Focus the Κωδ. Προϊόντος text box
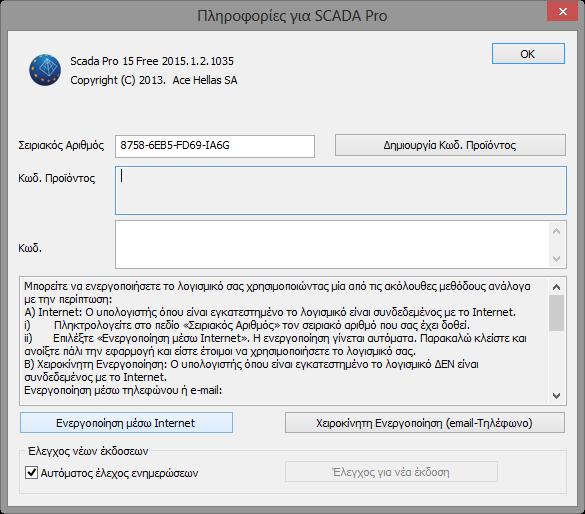 pos(341,191)
